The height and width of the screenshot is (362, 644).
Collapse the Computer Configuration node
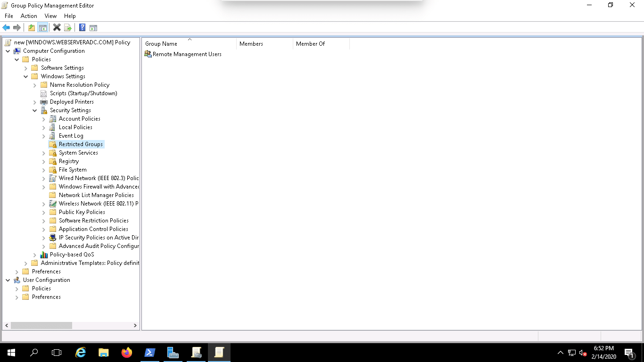coord(8,51)
